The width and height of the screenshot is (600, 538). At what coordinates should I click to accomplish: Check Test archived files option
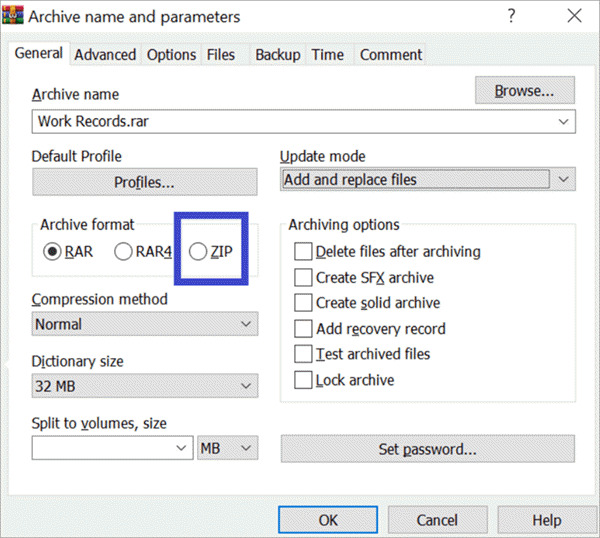303,354
